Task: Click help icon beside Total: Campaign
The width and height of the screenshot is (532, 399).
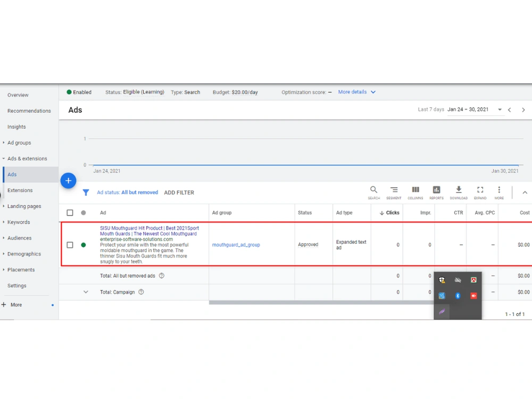Action: (x=141, y=292)
